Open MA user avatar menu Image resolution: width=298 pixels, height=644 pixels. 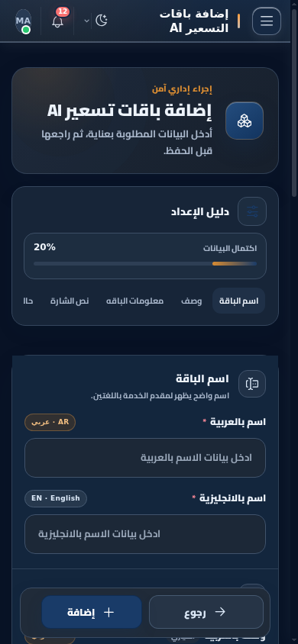point(24,21)
